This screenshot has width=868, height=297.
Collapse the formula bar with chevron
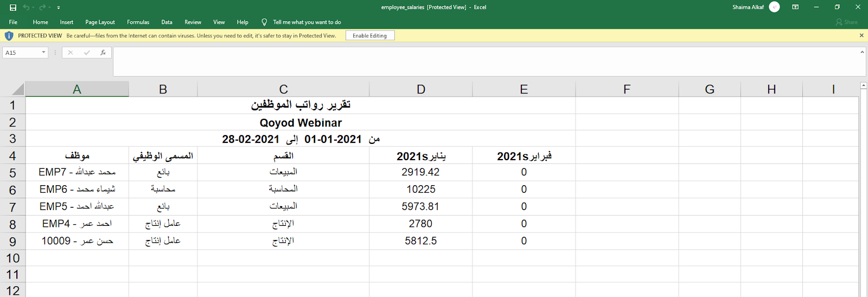(862, 52)
